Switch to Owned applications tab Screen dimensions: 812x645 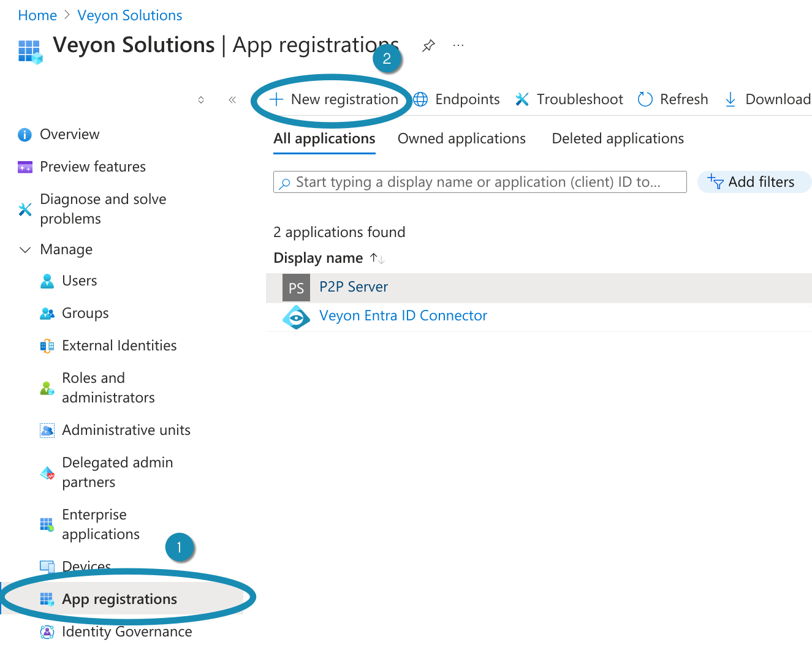[461, 138]
